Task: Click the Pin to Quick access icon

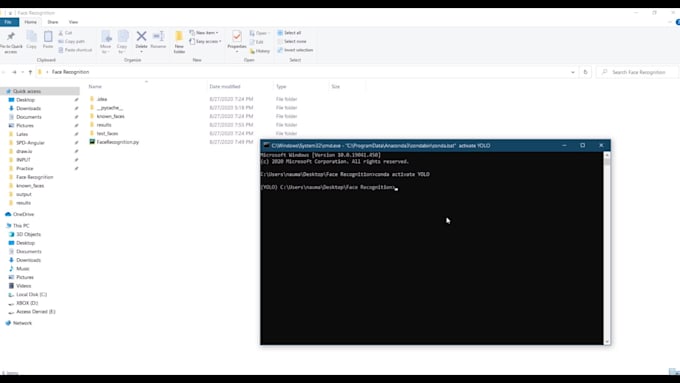Action: (11, 36)
